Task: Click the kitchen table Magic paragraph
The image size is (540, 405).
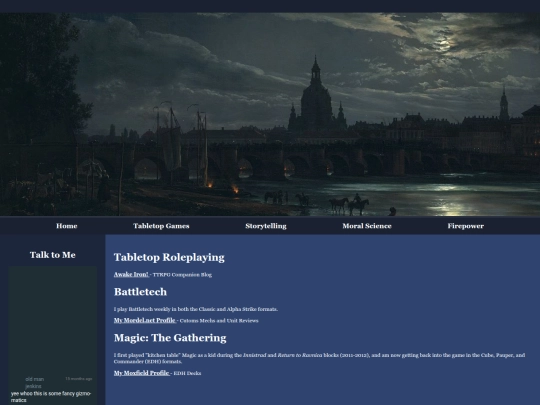Action: pos(319,358)
